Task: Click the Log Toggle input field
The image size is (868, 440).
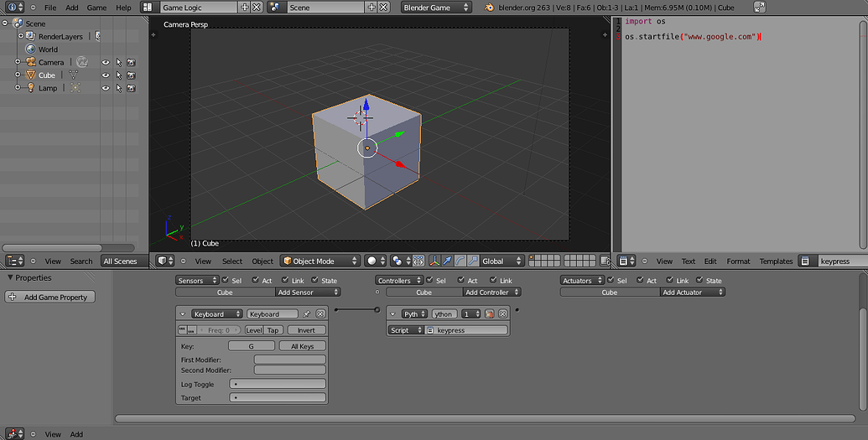Action: click(x=278, y=384)
